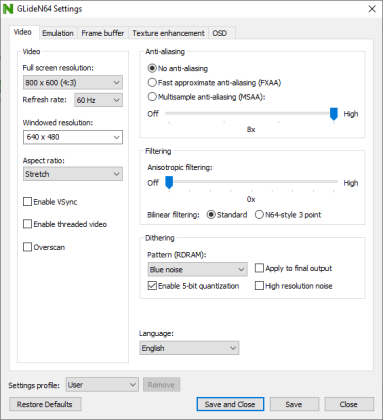Open the Texture enhancement tab
The width and height of the screenshot is (383, 420).
[168, 33]
